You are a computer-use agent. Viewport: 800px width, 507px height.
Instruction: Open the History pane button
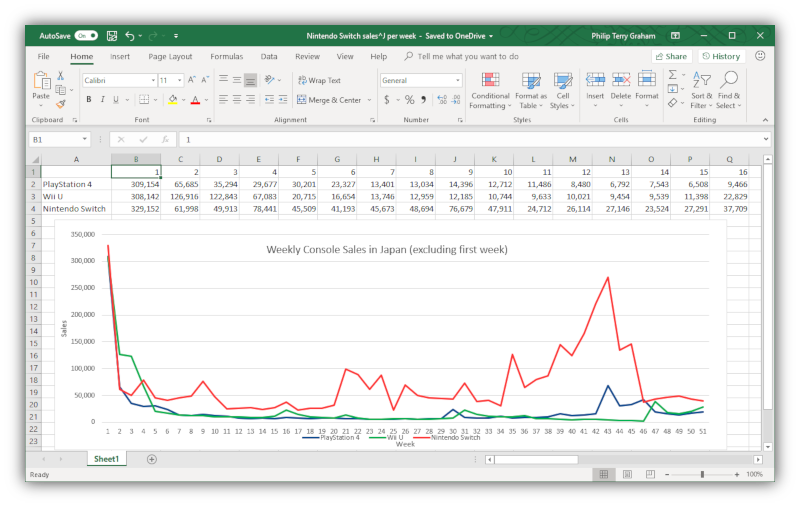coord(721,56)
